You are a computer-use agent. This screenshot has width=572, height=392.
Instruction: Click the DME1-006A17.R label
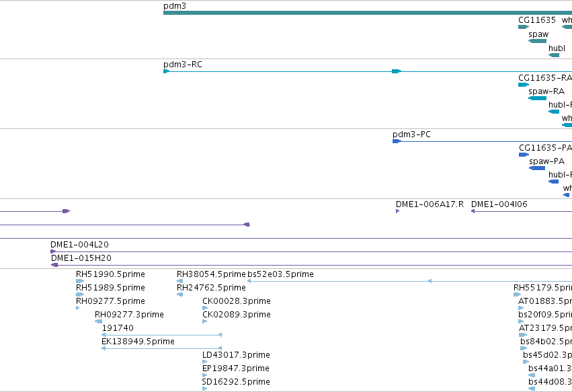point(430,204)
